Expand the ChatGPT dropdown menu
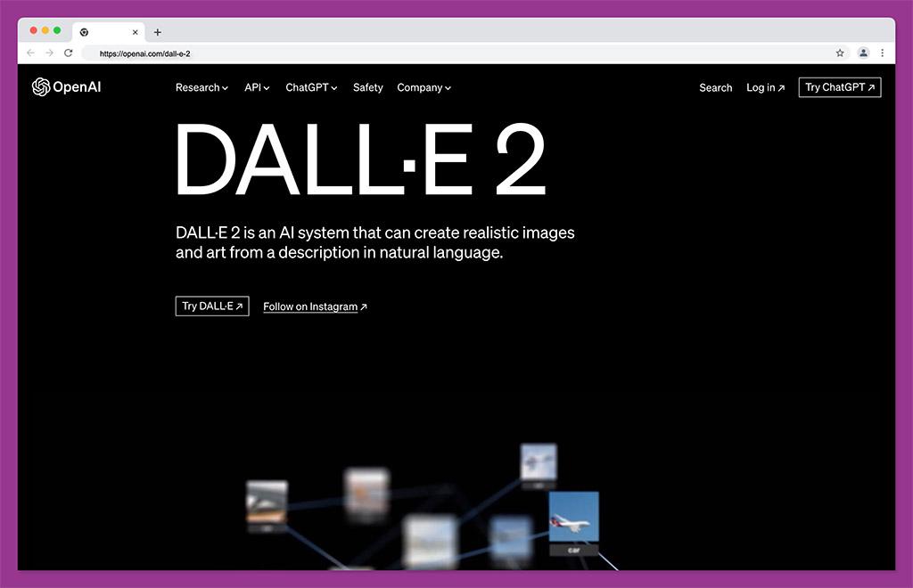The image size is (913, 588). (x=311, y=88)
